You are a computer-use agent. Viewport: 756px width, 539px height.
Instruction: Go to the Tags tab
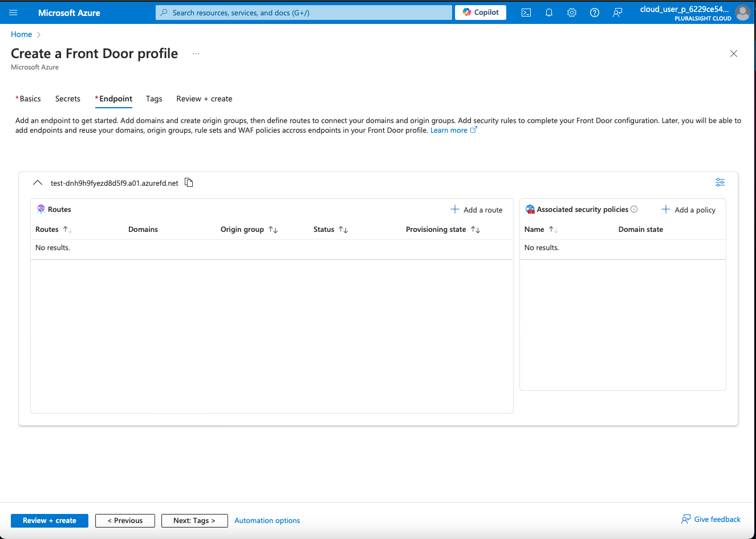click(154, 99)
